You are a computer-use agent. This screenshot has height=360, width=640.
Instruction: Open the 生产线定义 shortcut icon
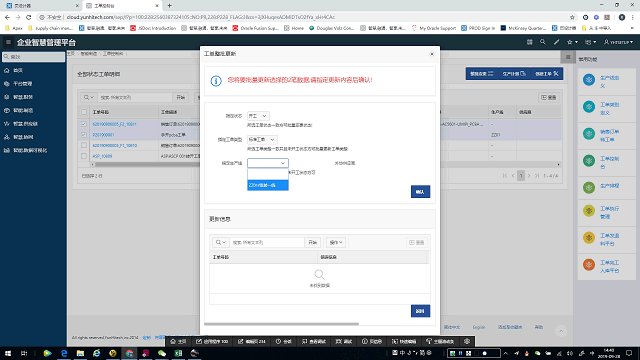pos(589,80)
